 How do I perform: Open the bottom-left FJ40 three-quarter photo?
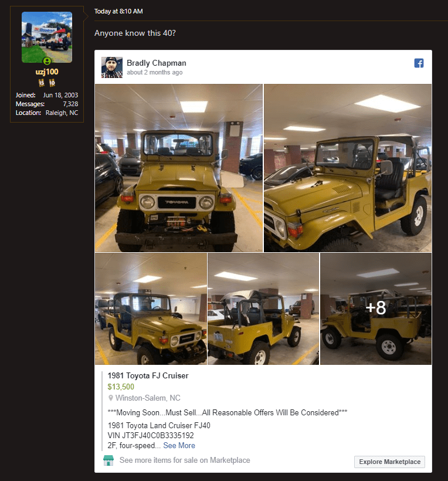(x=151, y=309)
